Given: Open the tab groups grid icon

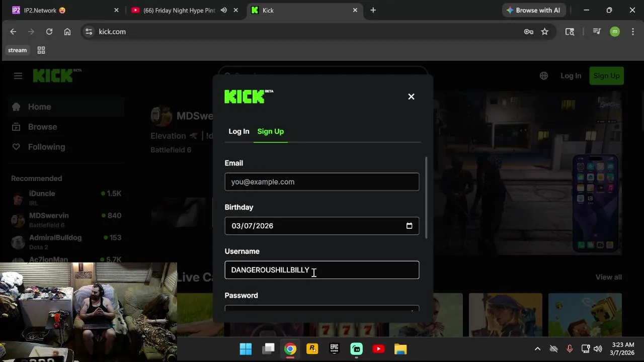Looking at the screenshot, I should coord(41,50).
